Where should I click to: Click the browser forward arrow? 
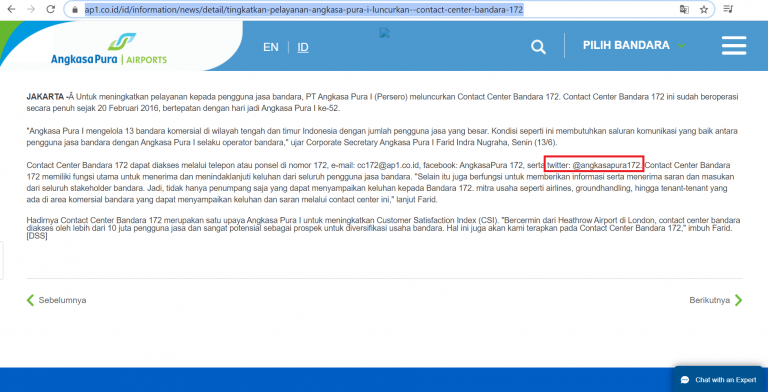[x=31, y=9]
